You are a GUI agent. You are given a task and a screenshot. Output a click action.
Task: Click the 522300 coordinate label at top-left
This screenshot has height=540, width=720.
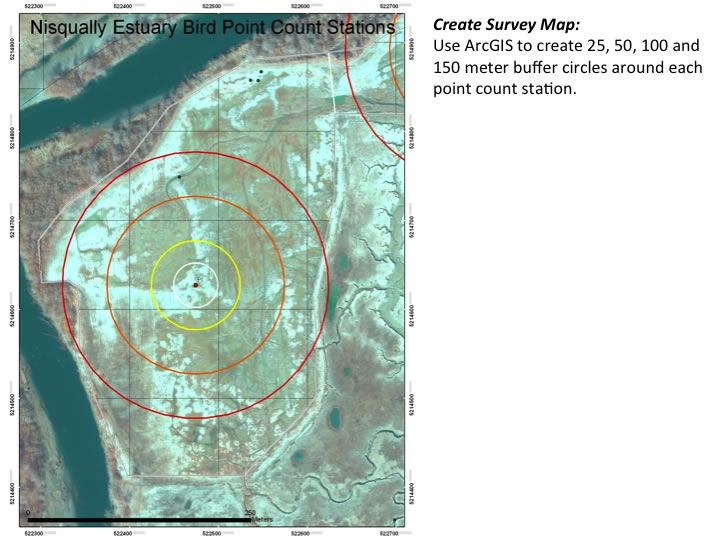34,7
